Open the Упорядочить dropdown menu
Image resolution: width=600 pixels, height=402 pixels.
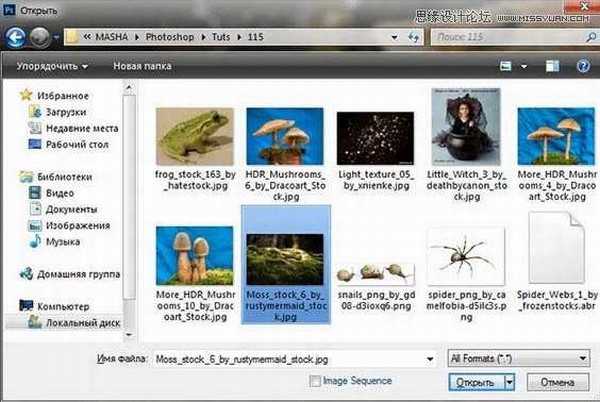[x=50, y=67]
